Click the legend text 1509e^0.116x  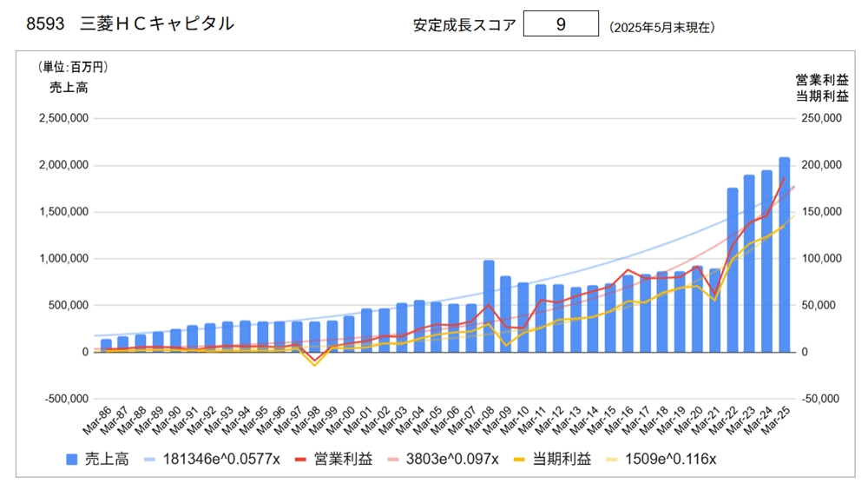pyautogui.click(x=670, y=460)
